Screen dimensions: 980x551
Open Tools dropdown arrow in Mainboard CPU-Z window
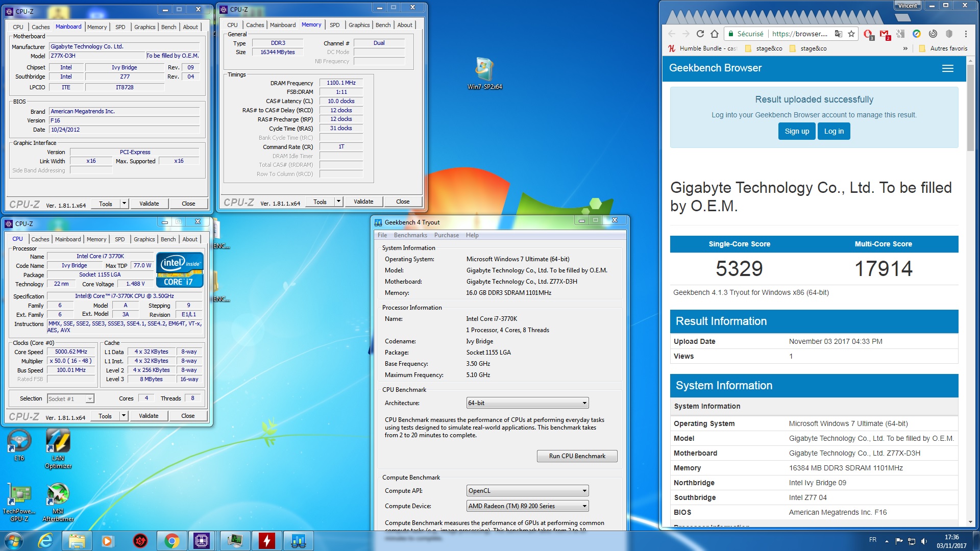click(124, 204)
